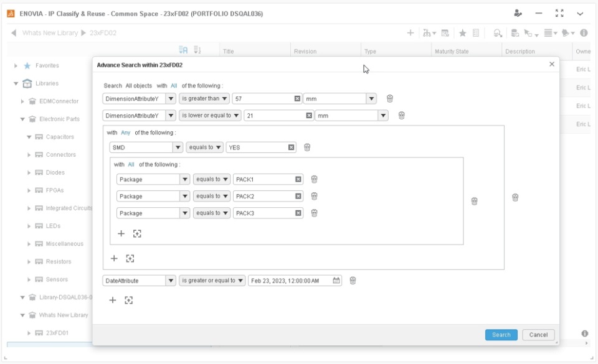This screenshot has width=598, height=364.
Task: Delete the DimensionAttributeY lower or equal criterion
Action: coord(401,115)
